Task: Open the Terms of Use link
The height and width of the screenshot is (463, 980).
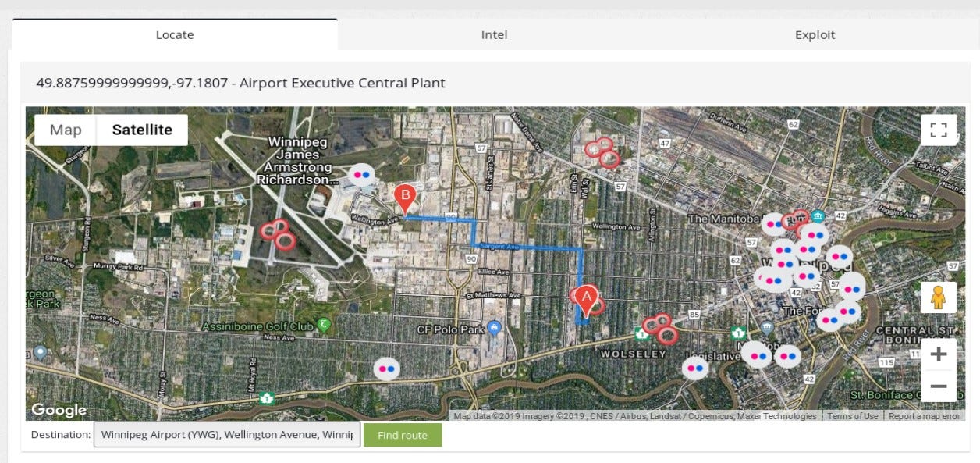Action: tap(853, 416)
